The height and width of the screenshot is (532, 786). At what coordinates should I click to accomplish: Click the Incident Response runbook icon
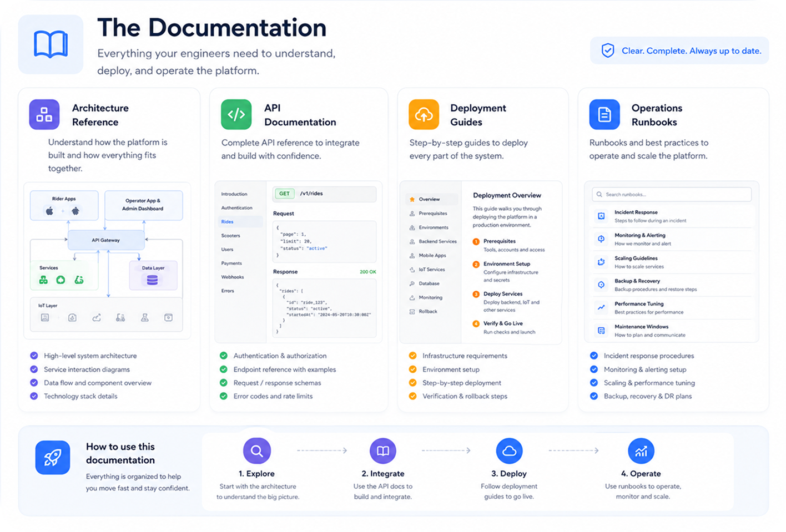tap(601, 216)
